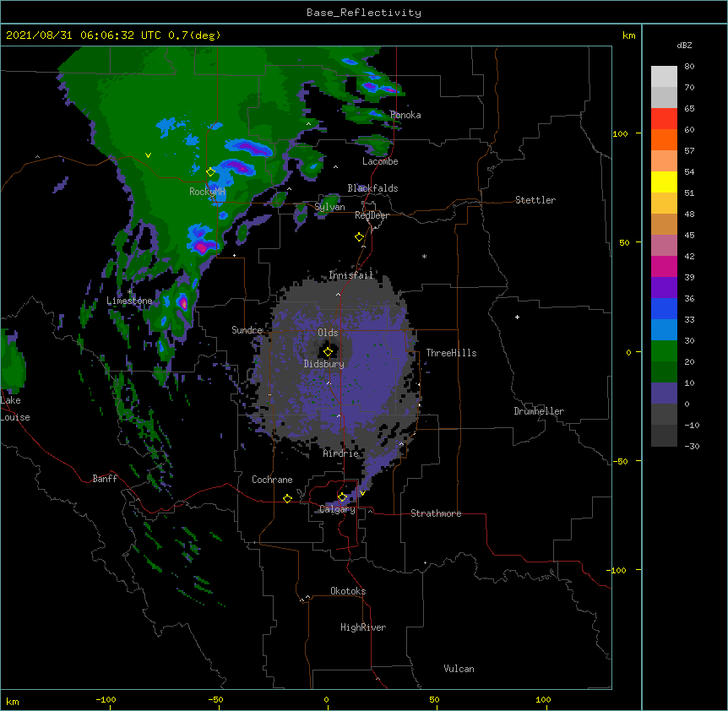The height and width of the screenshot is (711, 728).
Task: Click the Ponoka city label
Action: (405, 115)
